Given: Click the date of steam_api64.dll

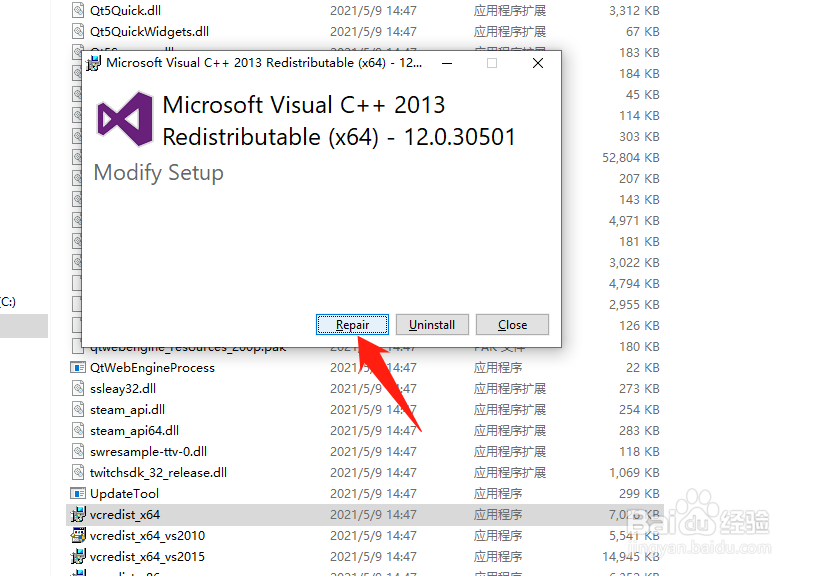Looking at the screenshot, I should pos(373,431).
